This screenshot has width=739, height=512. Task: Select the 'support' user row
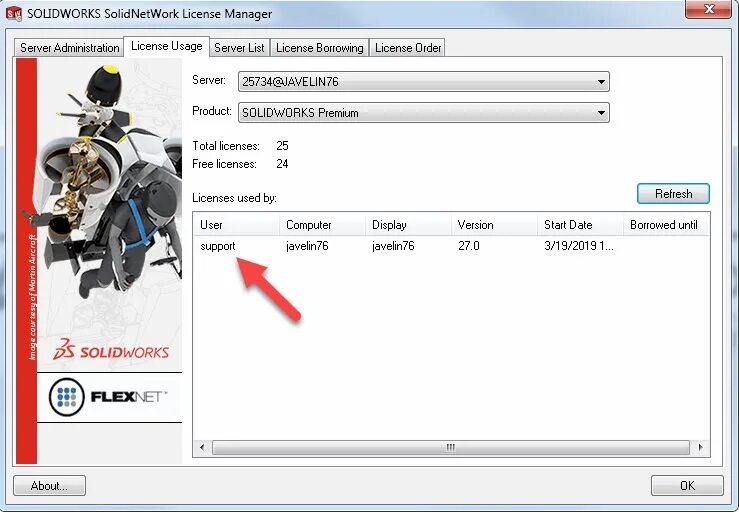coord(451,246)
